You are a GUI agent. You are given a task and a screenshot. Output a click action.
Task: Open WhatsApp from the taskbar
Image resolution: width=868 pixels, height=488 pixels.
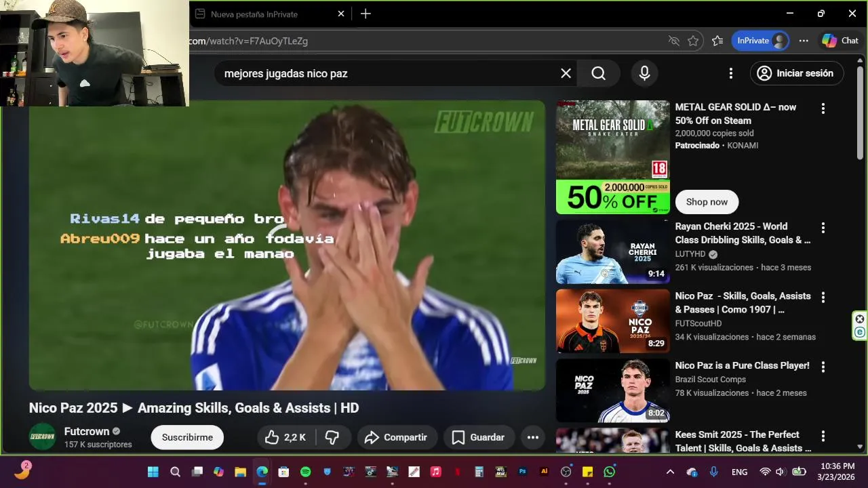pyautogui.click(x=609, y=472)
